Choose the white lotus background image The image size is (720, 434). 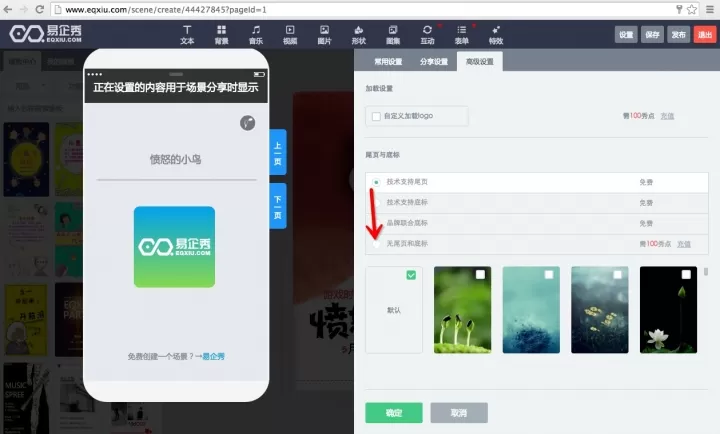click(x=668, y=310)
